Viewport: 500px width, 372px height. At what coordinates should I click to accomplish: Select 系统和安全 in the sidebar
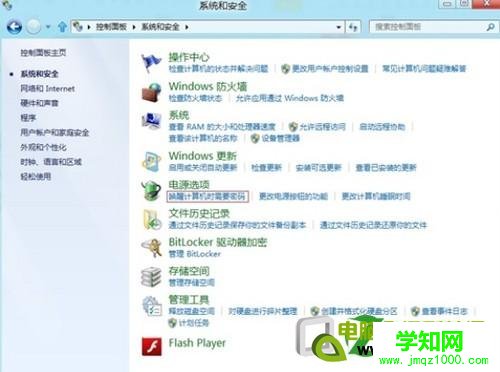(39, 74)
